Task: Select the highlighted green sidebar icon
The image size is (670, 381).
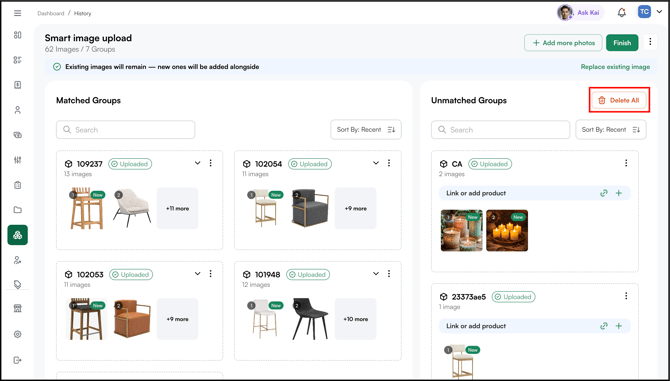Action: [x=18, y=235]
